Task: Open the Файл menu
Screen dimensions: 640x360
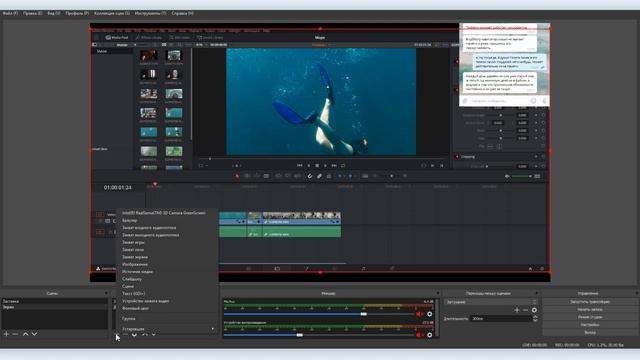Action: pyautogui.click(x=10, y=13)
